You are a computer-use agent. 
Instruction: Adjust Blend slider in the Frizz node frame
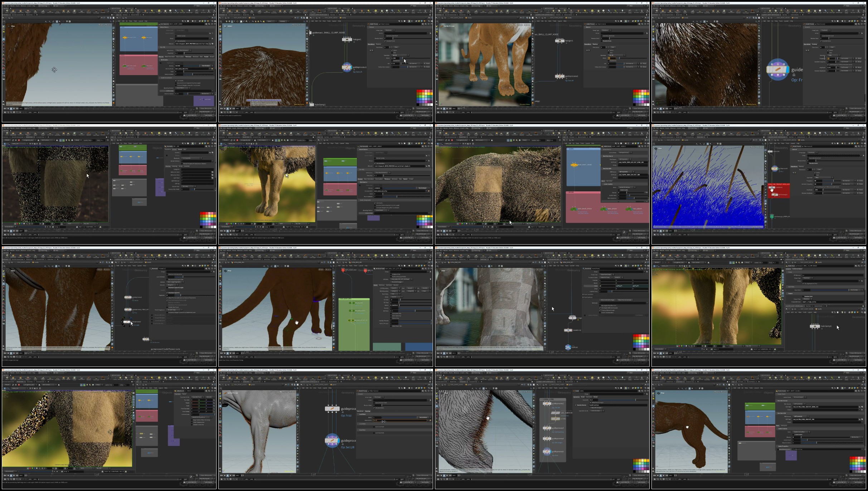click(x=399, y=417)
